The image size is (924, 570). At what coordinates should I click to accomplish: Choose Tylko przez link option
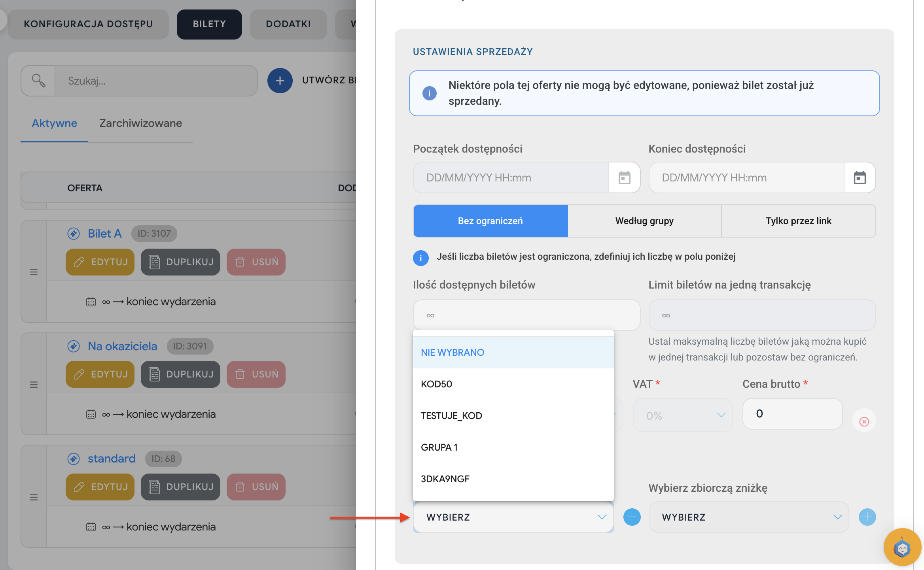click(x=798, y=221)
